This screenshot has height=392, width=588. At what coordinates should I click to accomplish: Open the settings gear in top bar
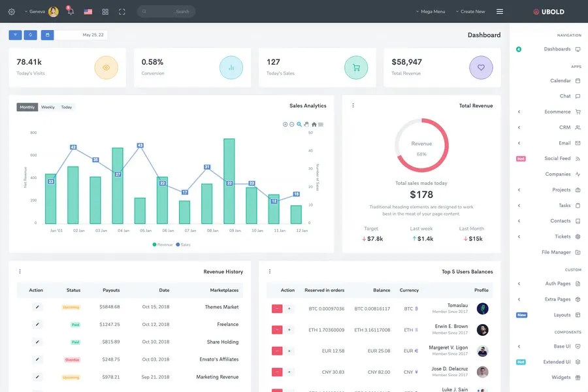[x=11, y=12]
